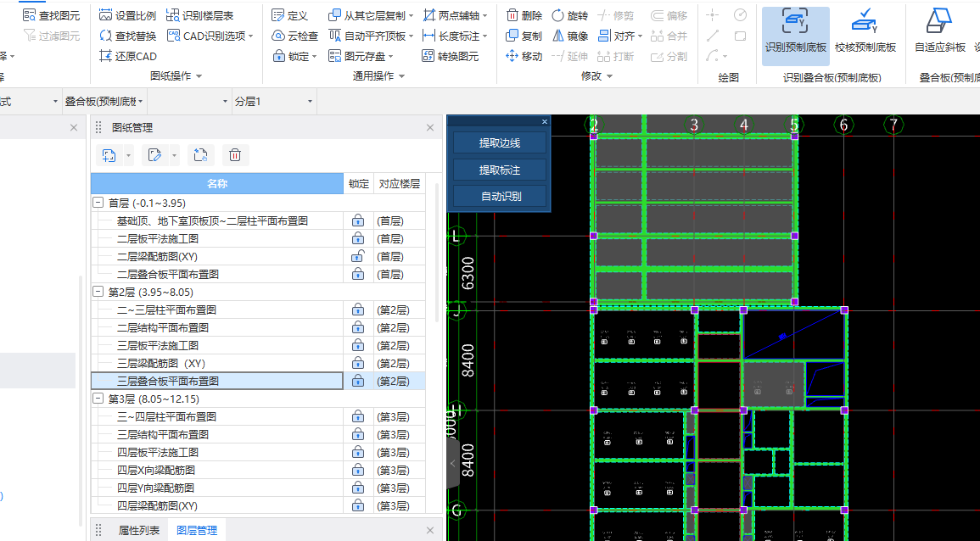Screen dimensions: 980x541
Task: Click 提取边线 button
Action: point(500,143)
